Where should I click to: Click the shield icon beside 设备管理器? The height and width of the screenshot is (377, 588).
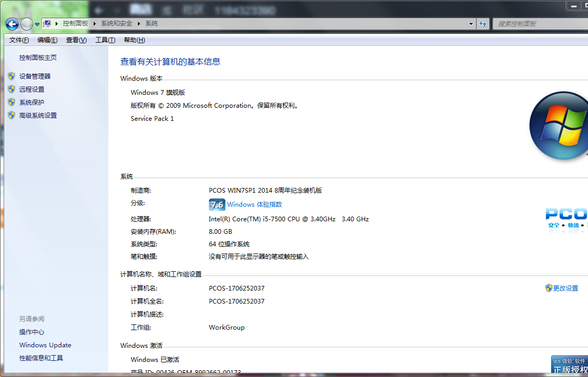(11, 76)
